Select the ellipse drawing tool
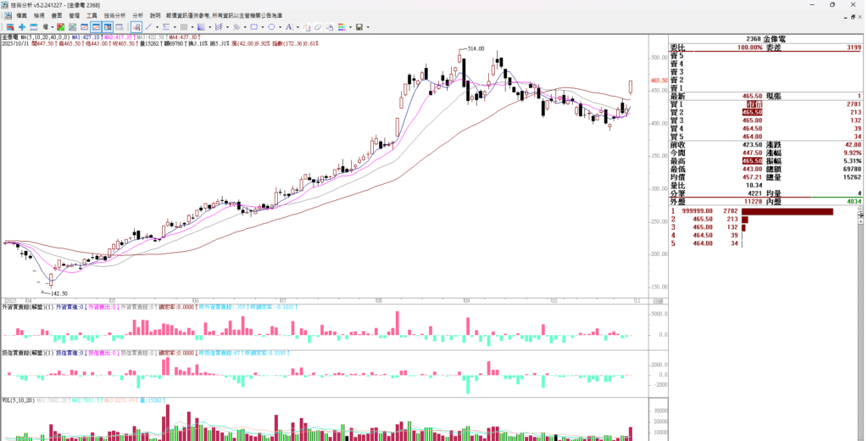The image size is (868, 441). 271,26
